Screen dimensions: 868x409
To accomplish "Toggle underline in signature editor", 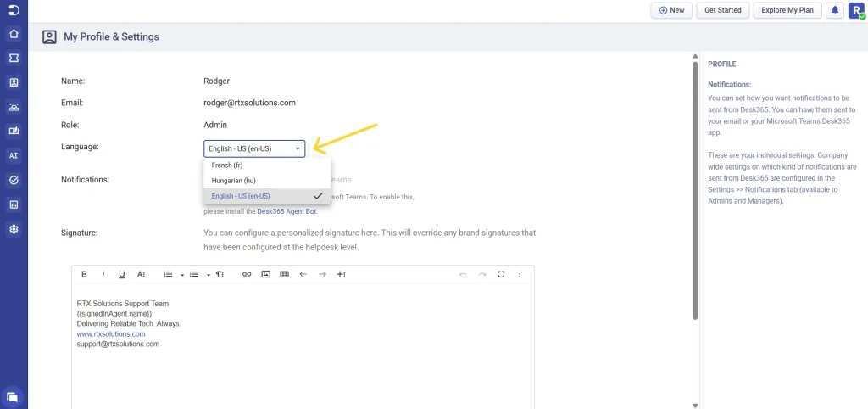I will pyautogui.click(x=122, y=274).
